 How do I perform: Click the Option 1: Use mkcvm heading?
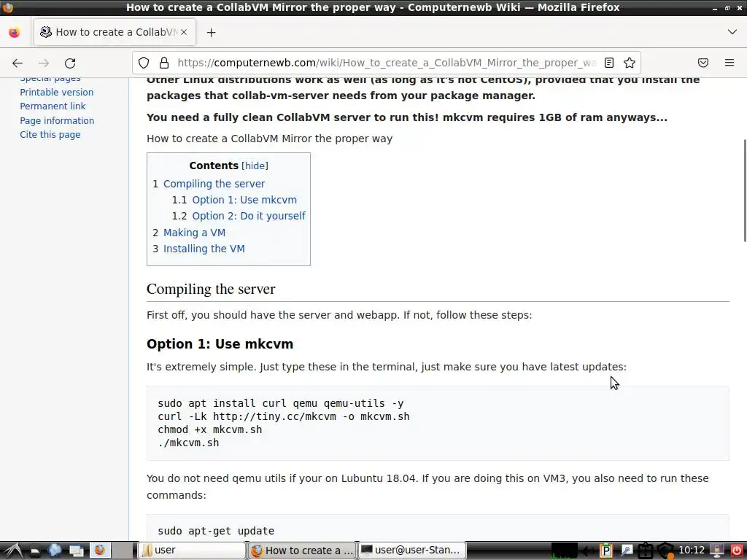pyautogui.click(x=220, y=344)
